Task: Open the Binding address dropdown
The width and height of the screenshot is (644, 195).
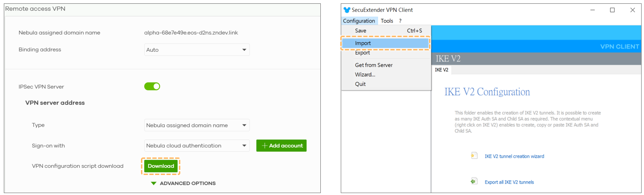Action: click(197, 50)
